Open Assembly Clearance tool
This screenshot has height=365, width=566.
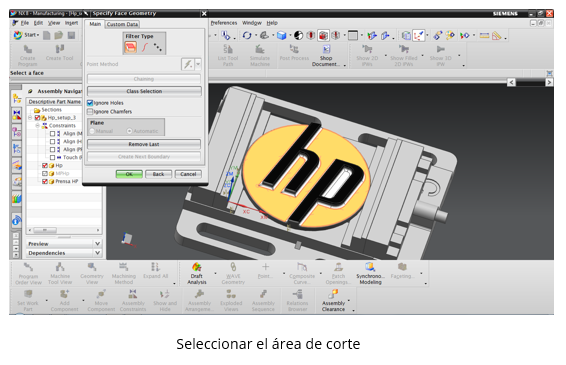(x=333, y=300)
